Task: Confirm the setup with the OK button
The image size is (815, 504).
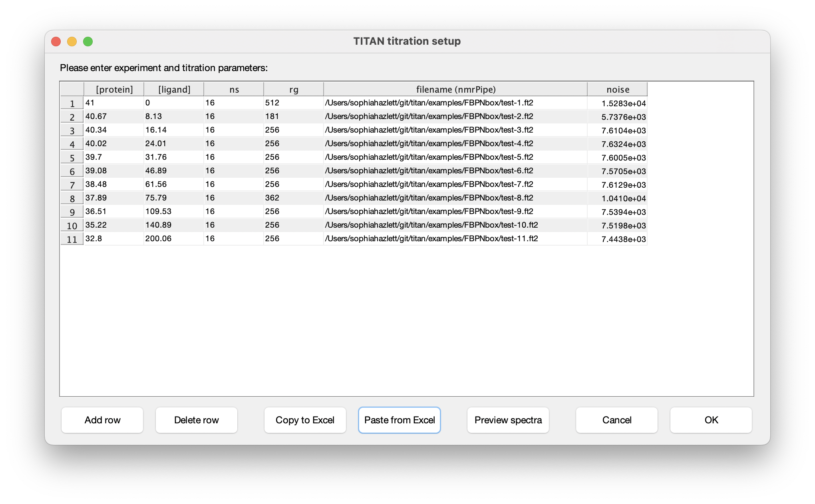Action: pos(711,420)
